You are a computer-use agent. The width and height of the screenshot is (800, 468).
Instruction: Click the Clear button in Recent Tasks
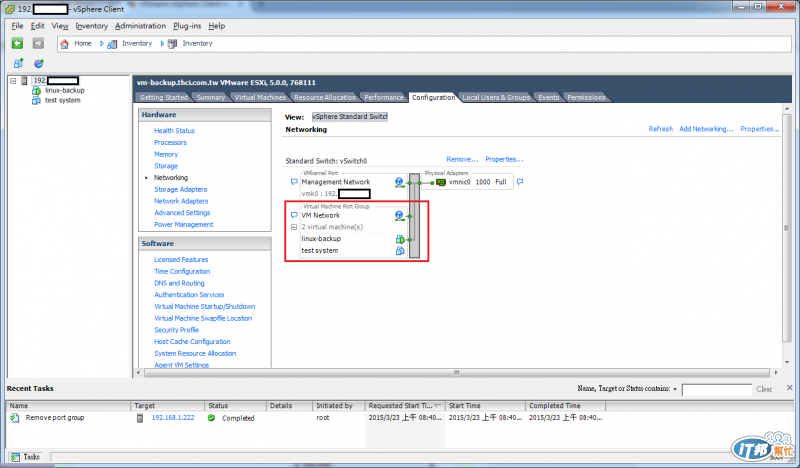(764, 389)
